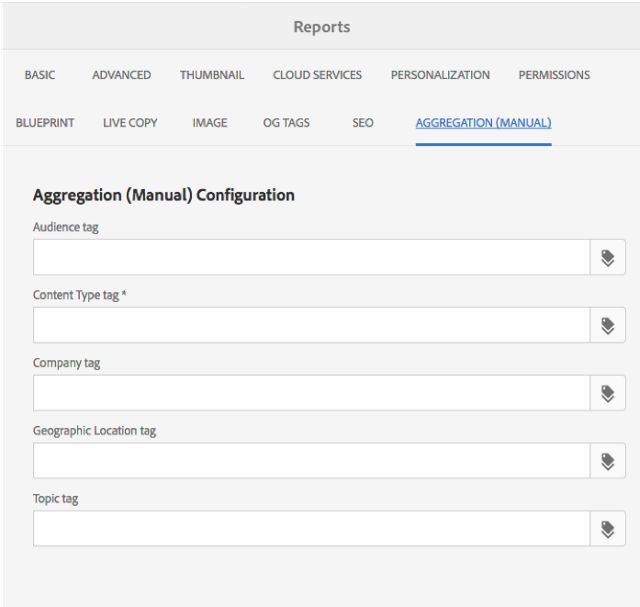The image size is (640, 607).
Task: Open the Advanced tab
Action: click(x=121, y=75)
